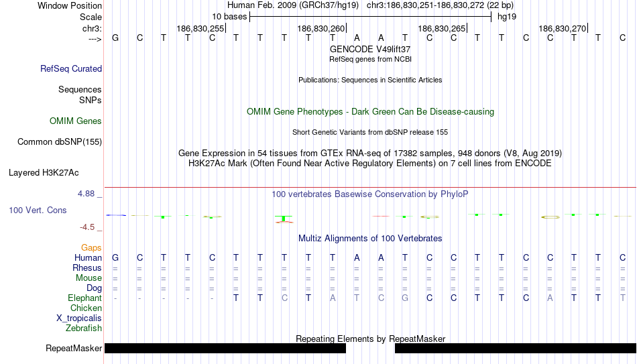Click the OMIM Gene Phenotypes green title
Viewport: 637px width, 364px height.
370,112
